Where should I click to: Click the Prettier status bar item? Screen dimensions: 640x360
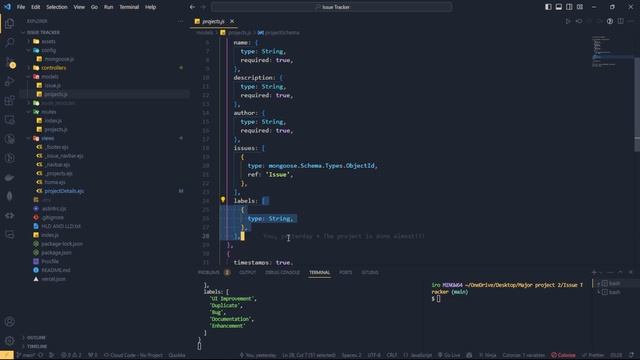click(593, 355)
